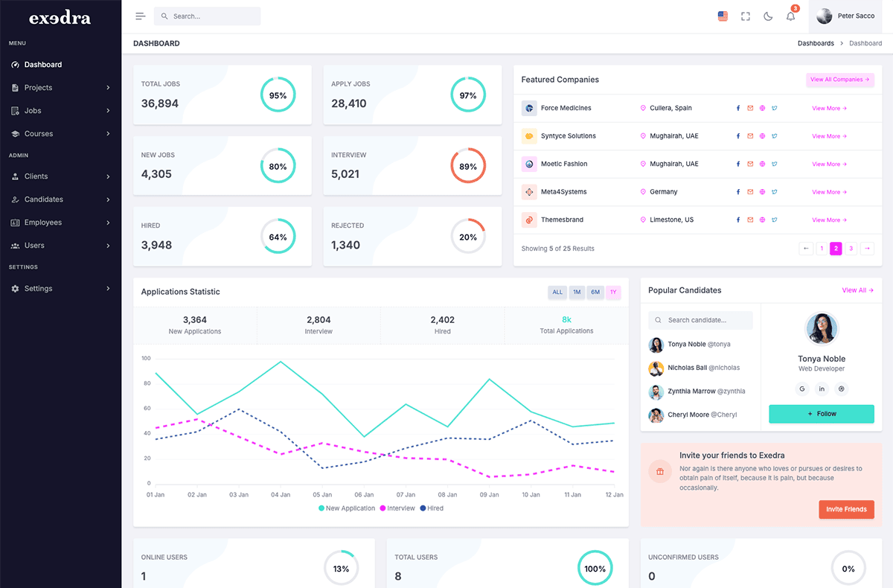The height and width of the screenshot is (588, 893).
Task: Go to page 3 of Featured Companies
Action: point(851,249)
